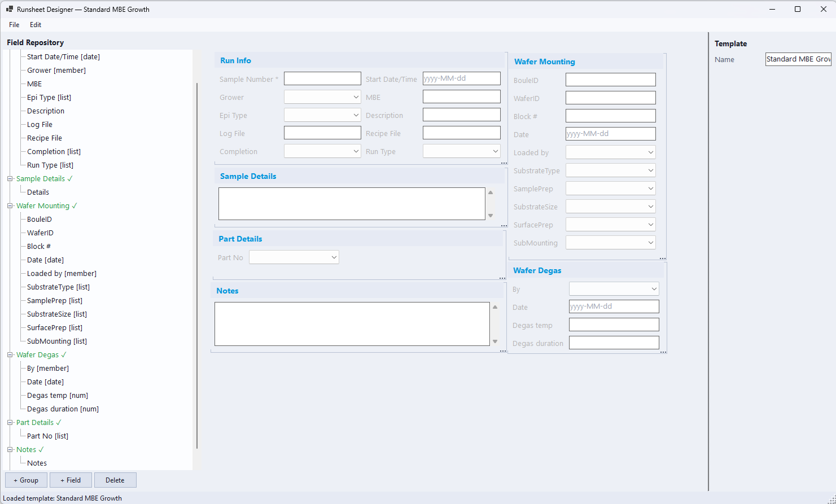Click the green checkmark beside Wafer Degas
This screenshot has height=504, width=836.
coord(62,354)
